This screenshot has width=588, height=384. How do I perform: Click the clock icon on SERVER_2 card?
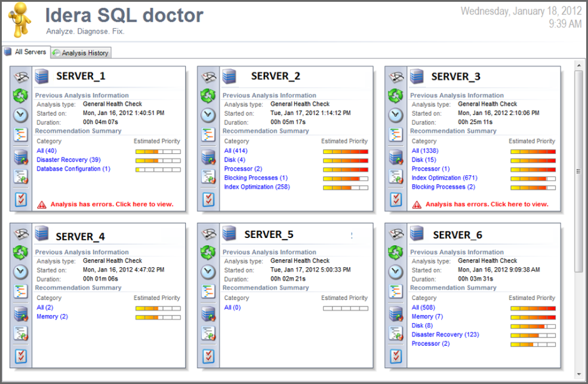(x=208, y=115)
